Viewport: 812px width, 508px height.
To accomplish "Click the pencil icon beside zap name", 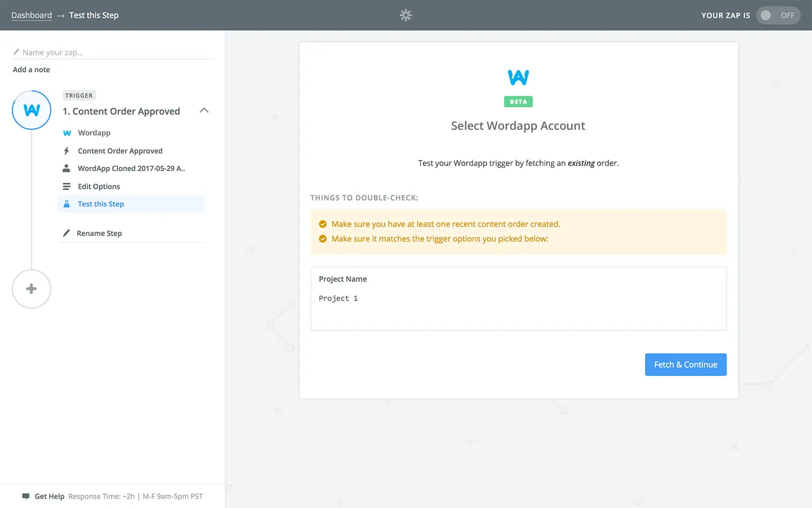I will click(x=16, y=52).
